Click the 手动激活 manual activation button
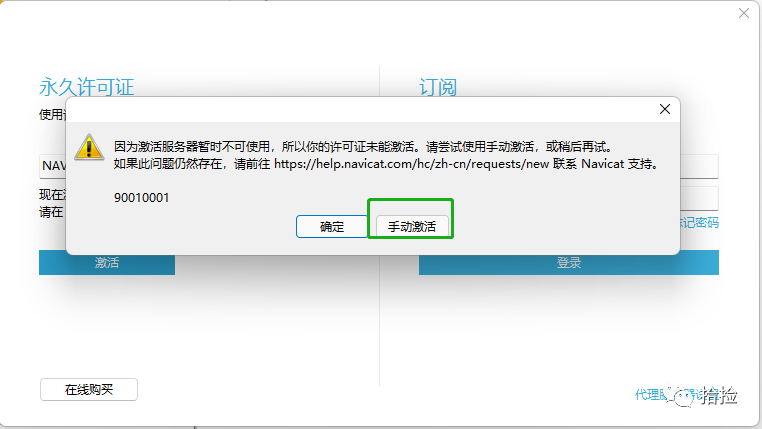Viewport: 762px width, 429px height. 412,226
